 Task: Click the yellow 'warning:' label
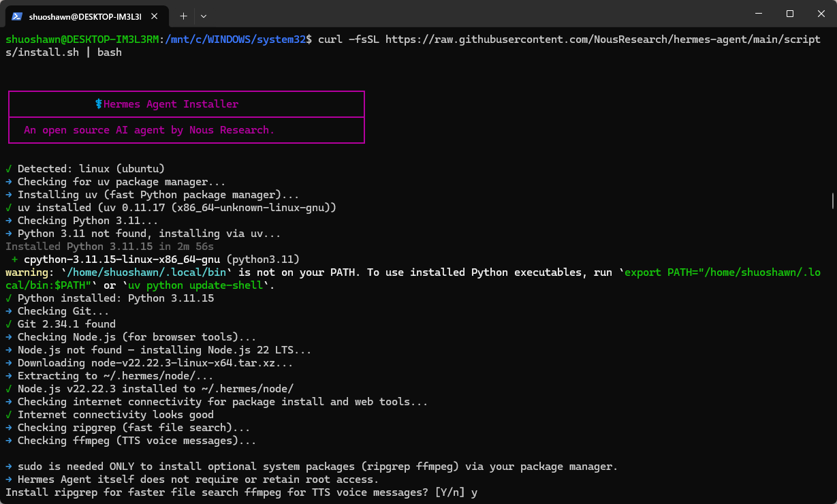click(30, 272)
